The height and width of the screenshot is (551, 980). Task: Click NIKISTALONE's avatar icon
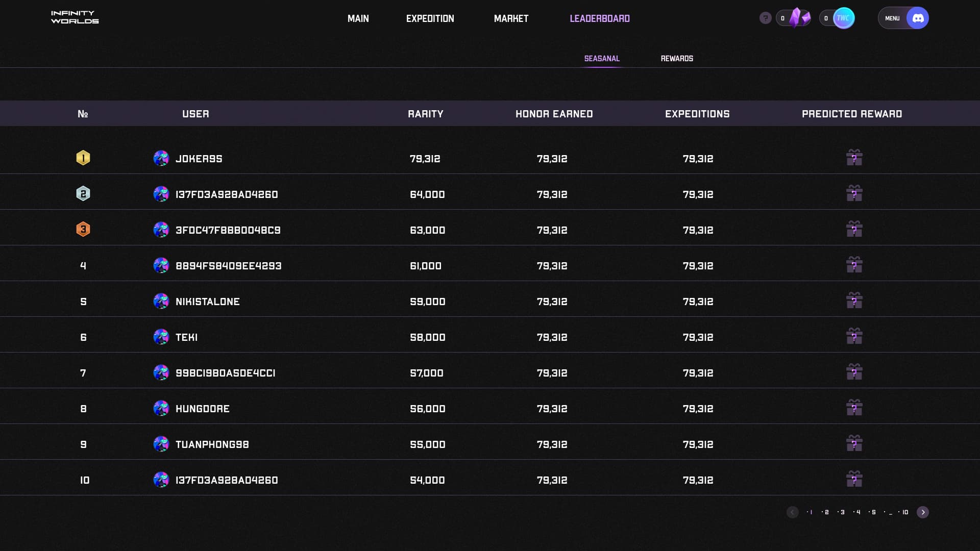click(x=161, y=301)
